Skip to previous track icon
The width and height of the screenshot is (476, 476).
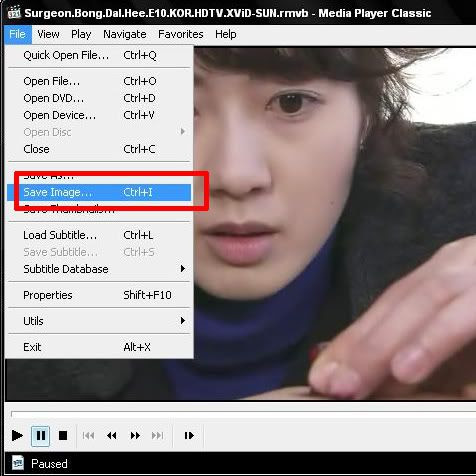tap(88, 435)
